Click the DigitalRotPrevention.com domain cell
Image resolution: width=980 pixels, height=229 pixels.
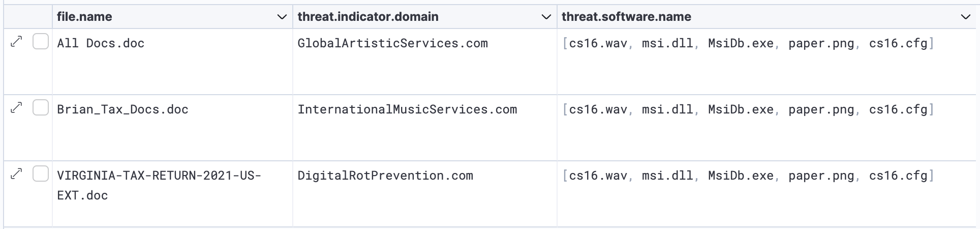click(385, 176)
